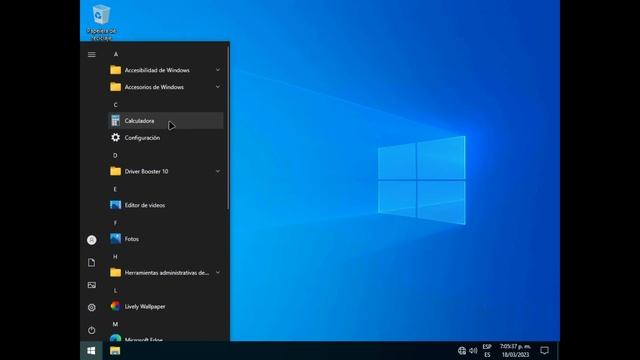Expand the Accesibilidad de Windows chevron
Screen dimensions: 640x360
coord(218,70)
